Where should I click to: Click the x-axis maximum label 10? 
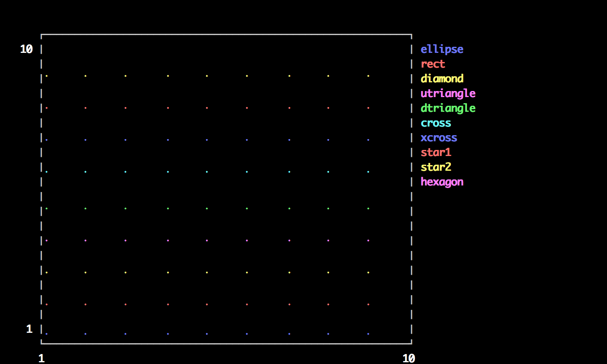[408, 358]
